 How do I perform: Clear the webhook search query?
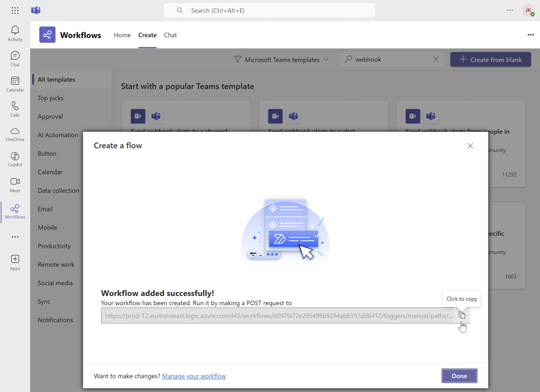[x=435, y=59]
